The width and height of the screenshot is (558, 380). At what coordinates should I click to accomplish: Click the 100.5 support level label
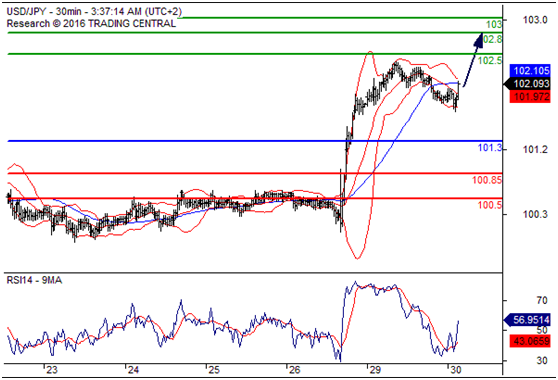click(490, 205)
